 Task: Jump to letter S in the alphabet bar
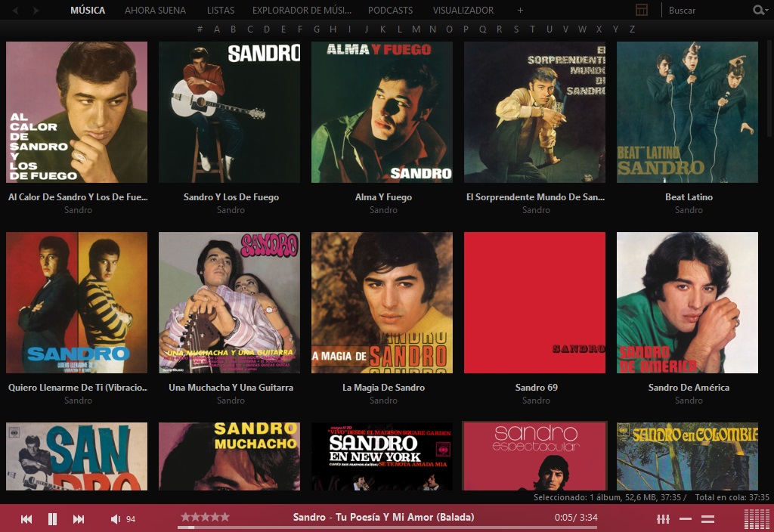coord(515,29)
